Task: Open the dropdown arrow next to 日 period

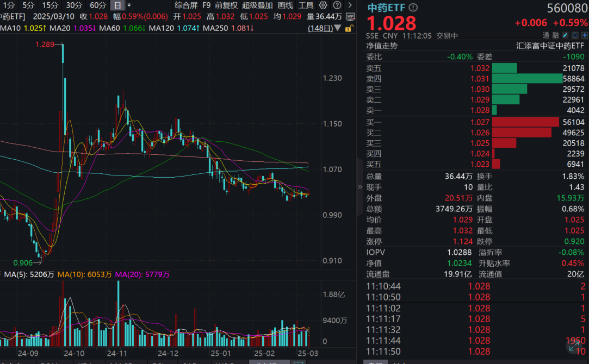Action: 129,5
